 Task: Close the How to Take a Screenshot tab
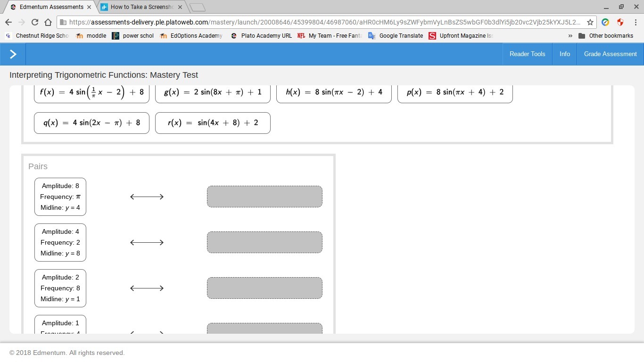pyautogui.click(x=180, y=7)
